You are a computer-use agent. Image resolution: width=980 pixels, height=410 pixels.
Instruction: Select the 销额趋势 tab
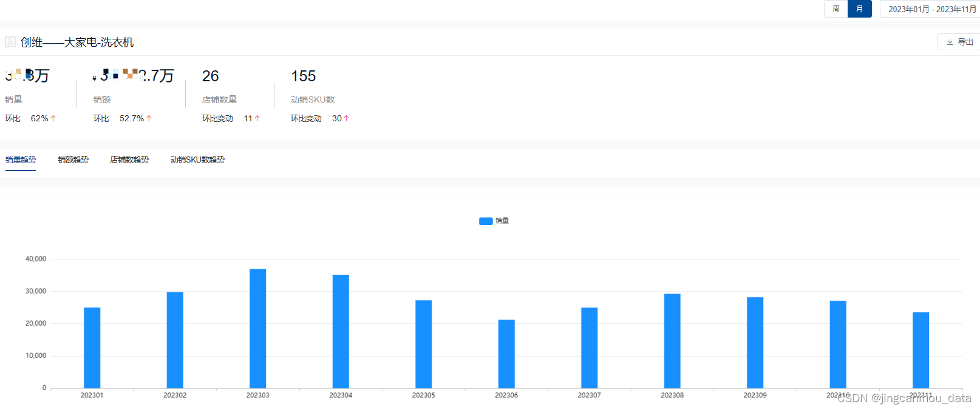point(73,160)
